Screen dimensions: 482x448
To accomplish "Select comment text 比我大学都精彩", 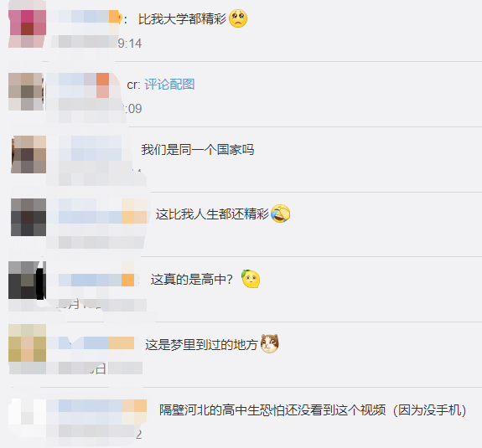I will point(182,19).
